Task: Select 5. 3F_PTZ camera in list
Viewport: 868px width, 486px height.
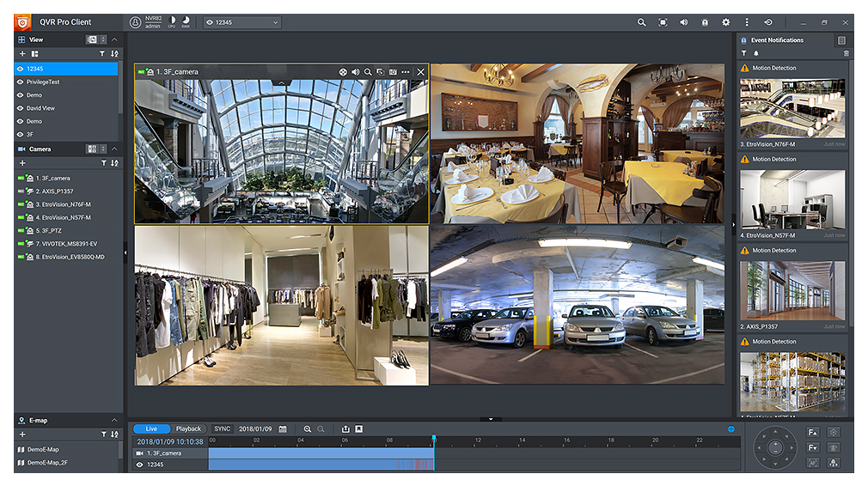Action: click(x=48, y=231)
